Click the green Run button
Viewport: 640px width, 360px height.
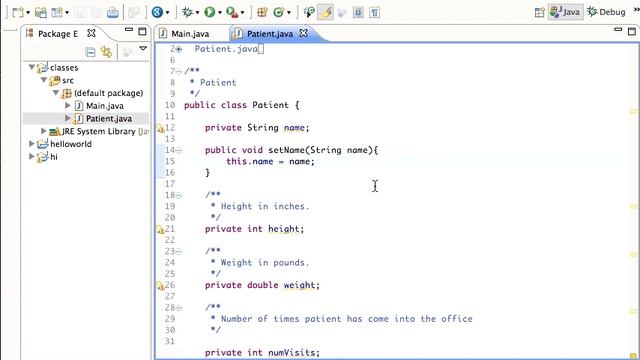pos(210,12)
